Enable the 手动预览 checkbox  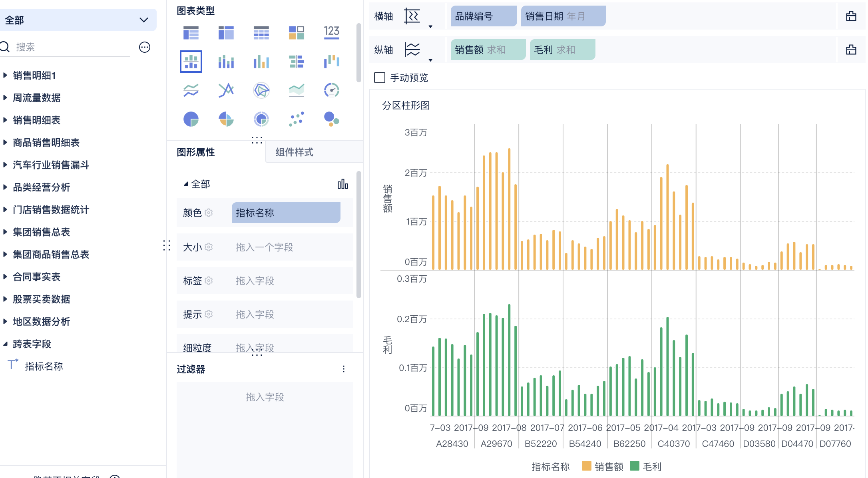[379, 78]
